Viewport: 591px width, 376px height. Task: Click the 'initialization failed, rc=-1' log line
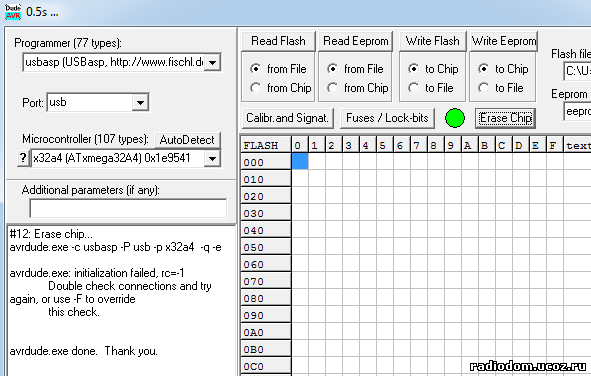tap(97, 273)
